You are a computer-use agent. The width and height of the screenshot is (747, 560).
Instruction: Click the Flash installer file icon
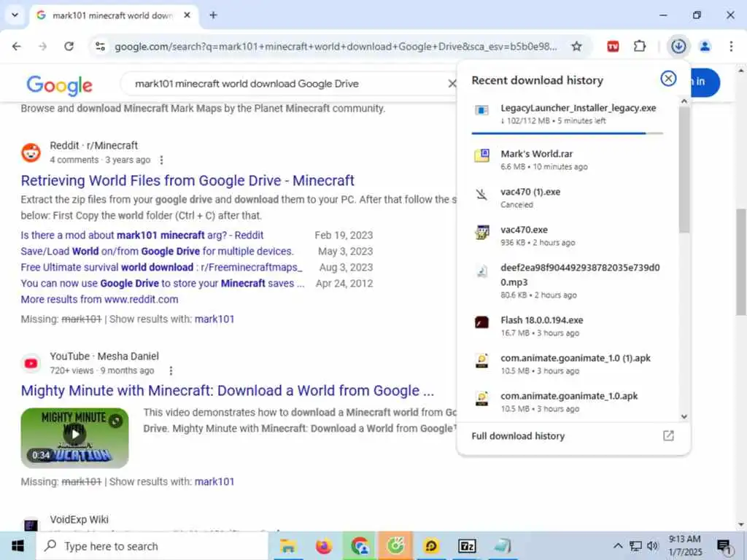tap(481, 322)
